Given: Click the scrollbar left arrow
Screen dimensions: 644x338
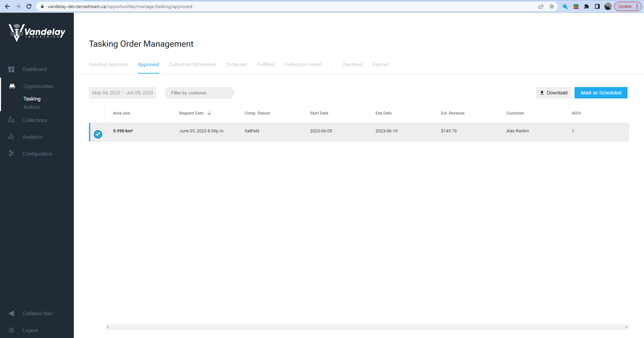Looking at the screenshot, I should click(x=108, y=327).
